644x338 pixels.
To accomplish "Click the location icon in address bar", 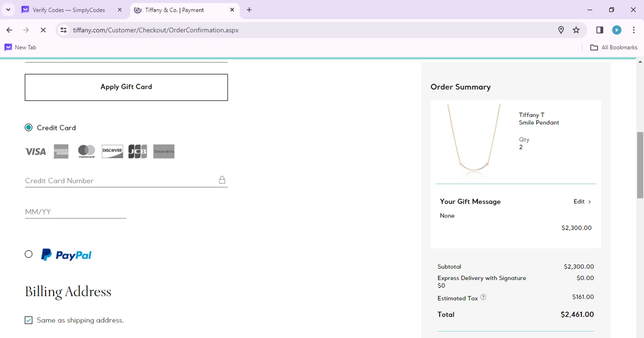I will [x=561, y=30].
